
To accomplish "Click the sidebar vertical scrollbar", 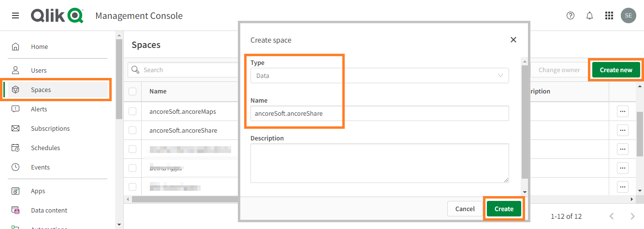I will point(119,79).
